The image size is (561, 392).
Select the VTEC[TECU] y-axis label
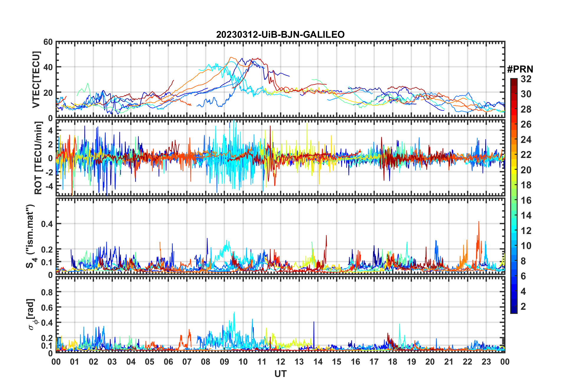point(36,80)
